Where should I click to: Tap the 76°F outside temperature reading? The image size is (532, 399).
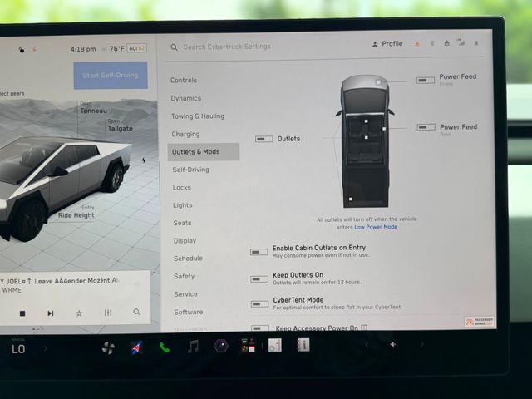(x=116, y=48)
